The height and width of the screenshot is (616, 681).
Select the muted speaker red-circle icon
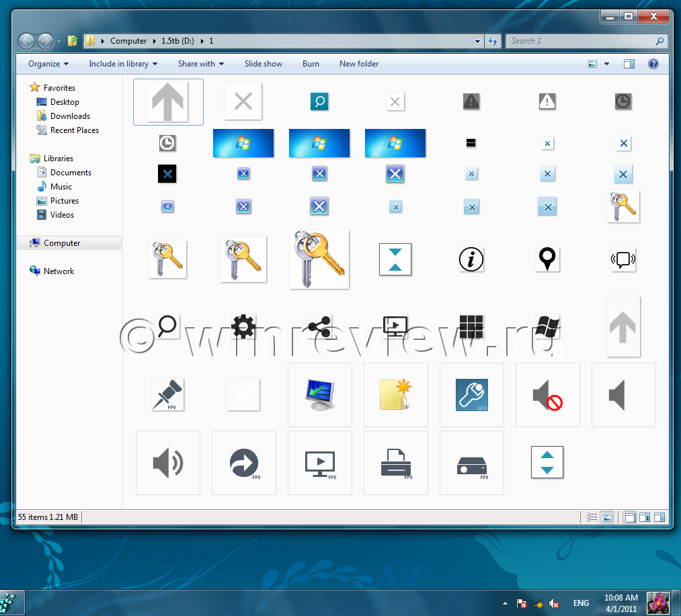548,395
